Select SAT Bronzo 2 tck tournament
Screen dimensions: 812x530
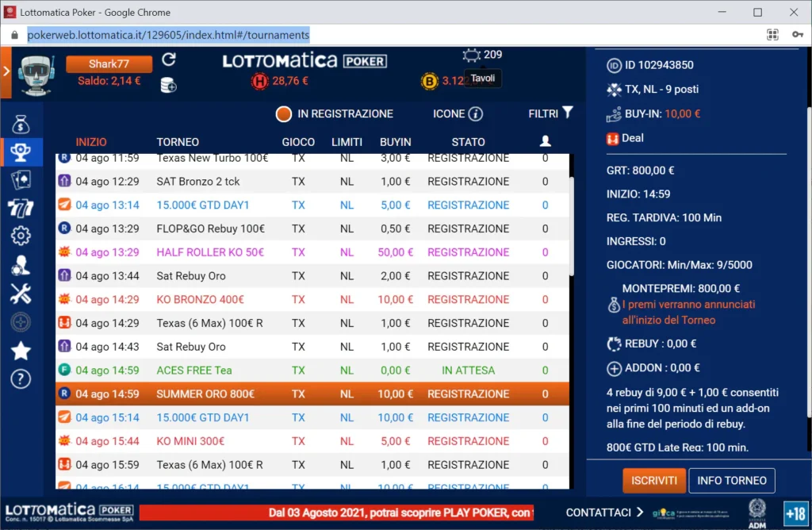[312, 182]
